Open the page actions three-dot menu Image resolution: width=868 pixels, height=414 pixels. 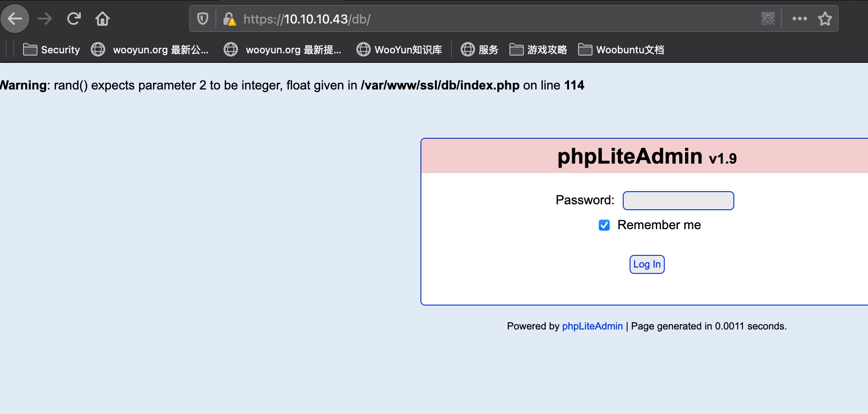pyautogui.click(x=799, y=19)
